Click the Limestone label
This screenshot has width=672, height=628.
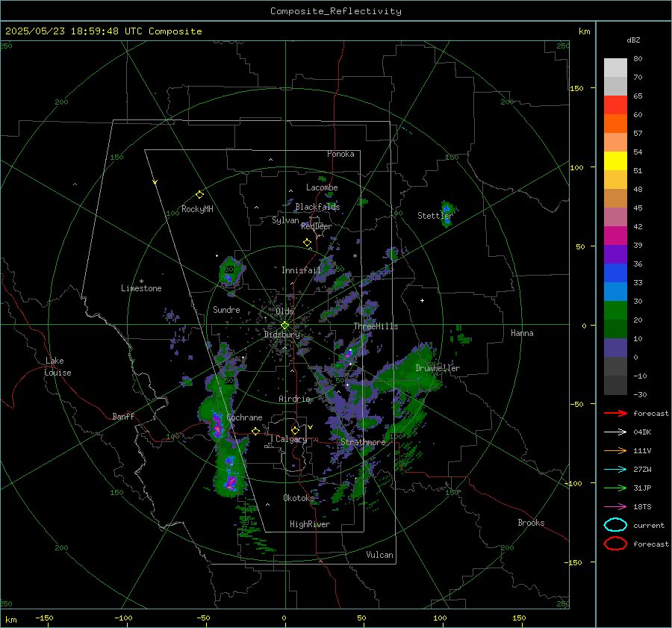pos(141,288)
